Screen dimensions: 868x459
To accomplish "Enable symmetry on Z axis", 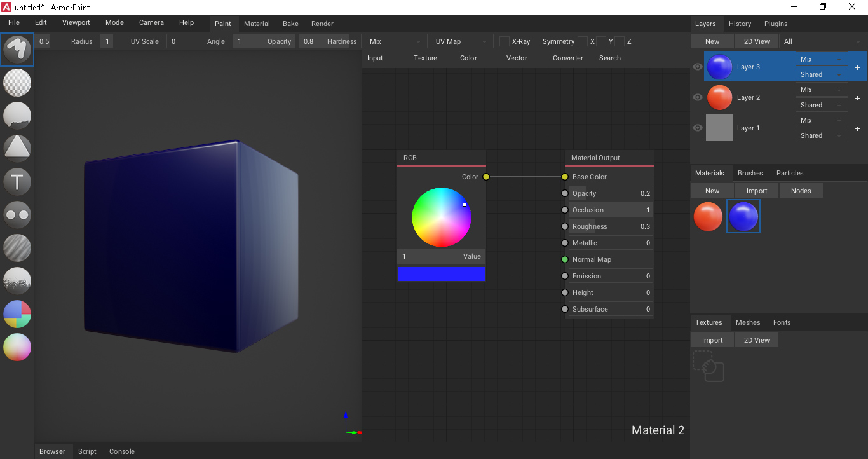I will click(620, 41).
